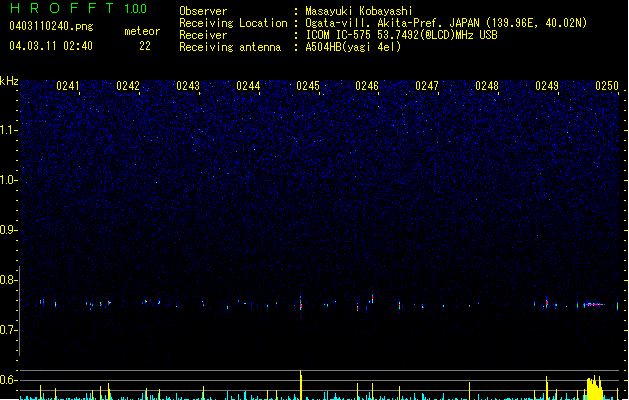Click the wide yellow intensity burst near 0250
The image size is (629, 400).
click(595, 388)
